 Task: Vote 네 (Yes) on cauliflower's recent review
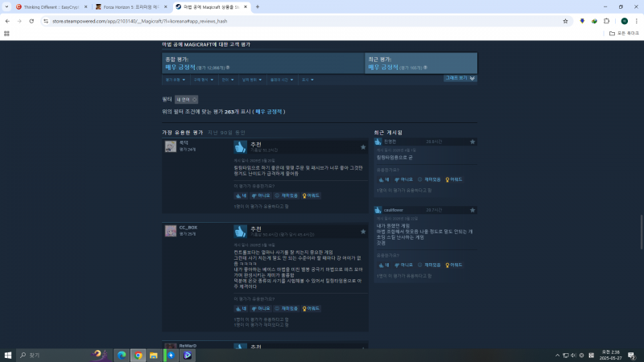click(384, 265)
